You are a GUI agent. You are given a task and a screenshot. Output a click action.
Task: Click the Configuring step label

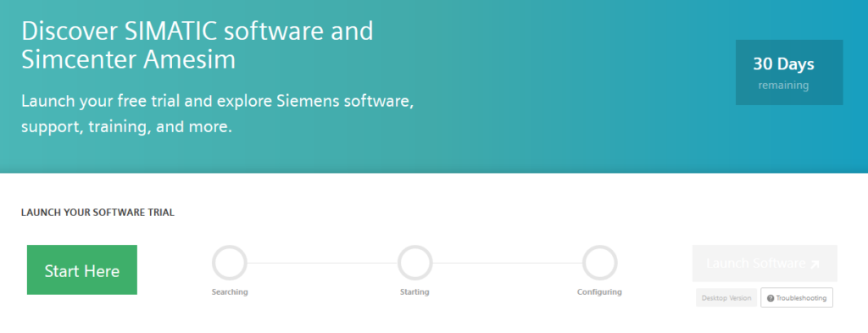click(x=599, y=292)
